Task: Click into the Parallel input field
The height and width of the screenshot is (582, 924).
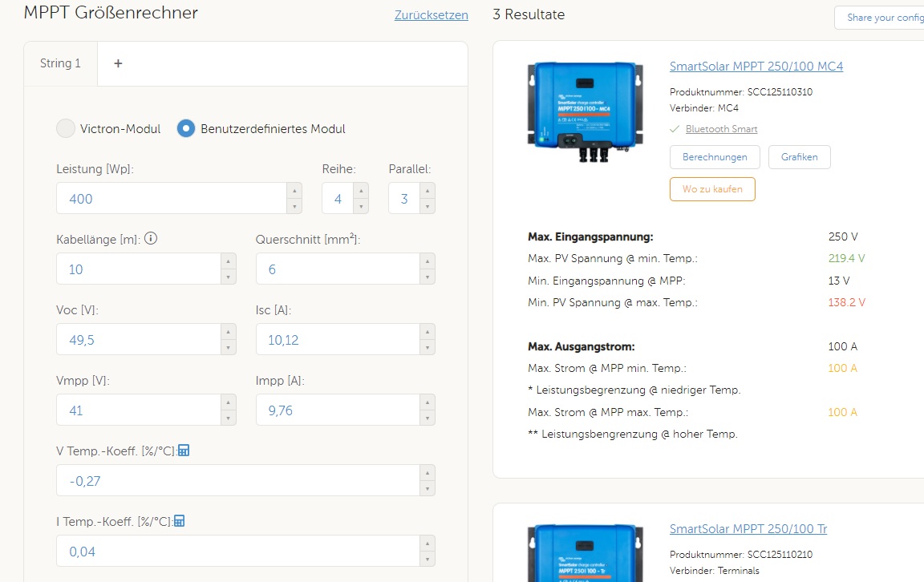Action: tap(404, 199)
